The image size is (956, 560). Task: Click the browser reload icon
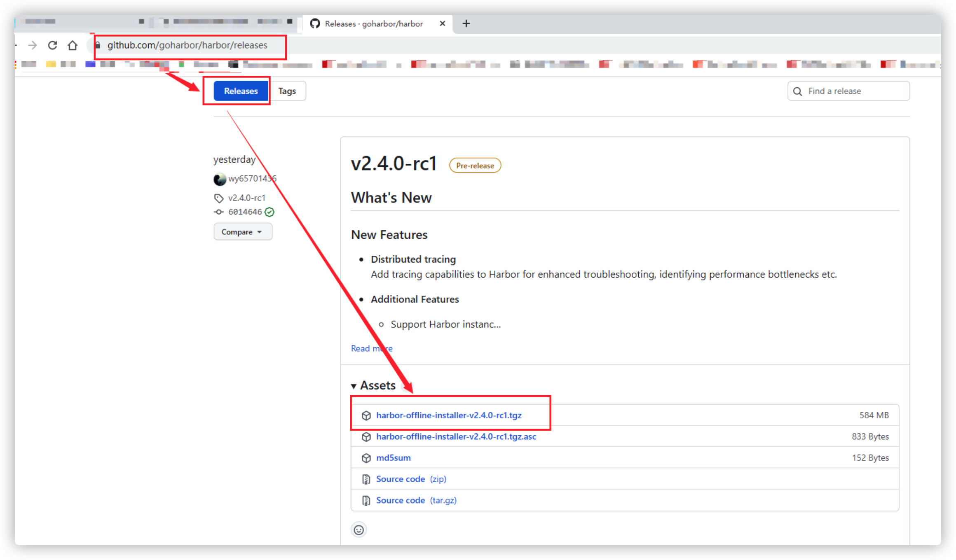pyautogui.click(x=52, y=45)
